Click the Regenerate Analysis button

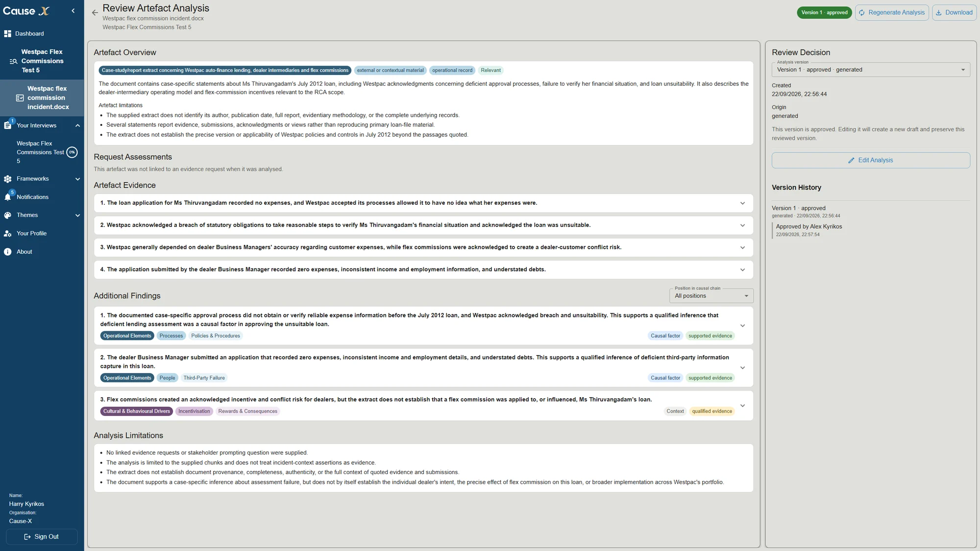click(892, 13)
